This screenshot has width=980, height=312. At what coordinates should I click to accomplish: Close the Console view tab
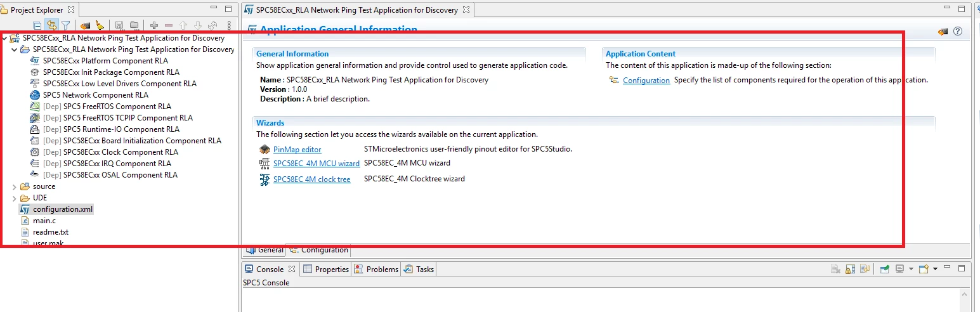[292, 269]
